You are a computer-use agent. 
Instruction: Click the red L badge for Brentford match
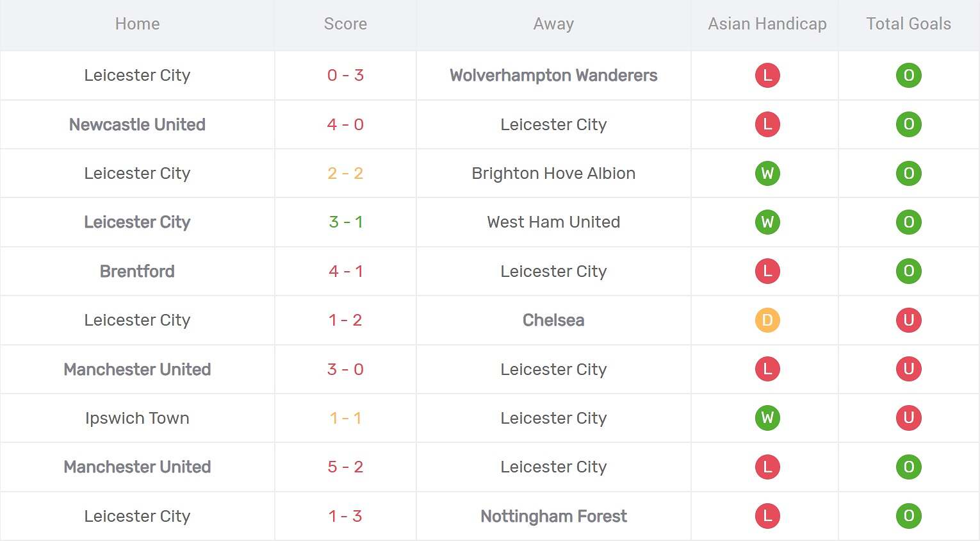pyautogui.click(x=767, y=271)
